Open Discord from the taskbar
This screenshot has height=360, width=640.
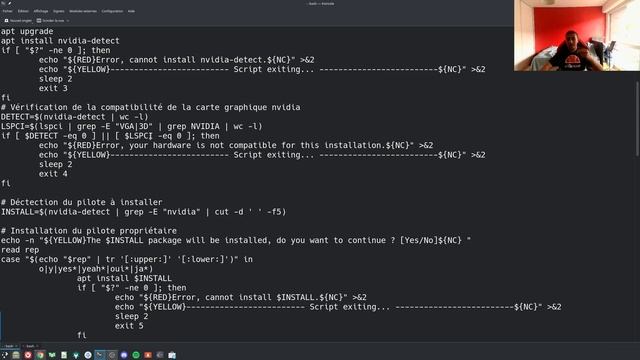(124, 355)
